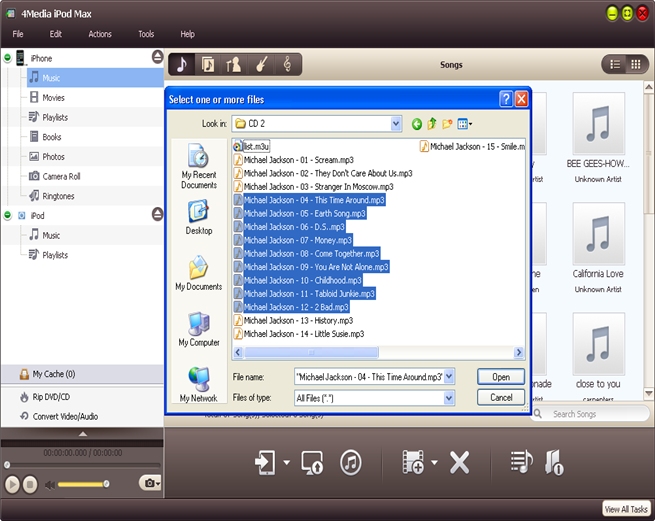655x521 pixels.
Task: Open the File menu
Action: pos(18,34)
